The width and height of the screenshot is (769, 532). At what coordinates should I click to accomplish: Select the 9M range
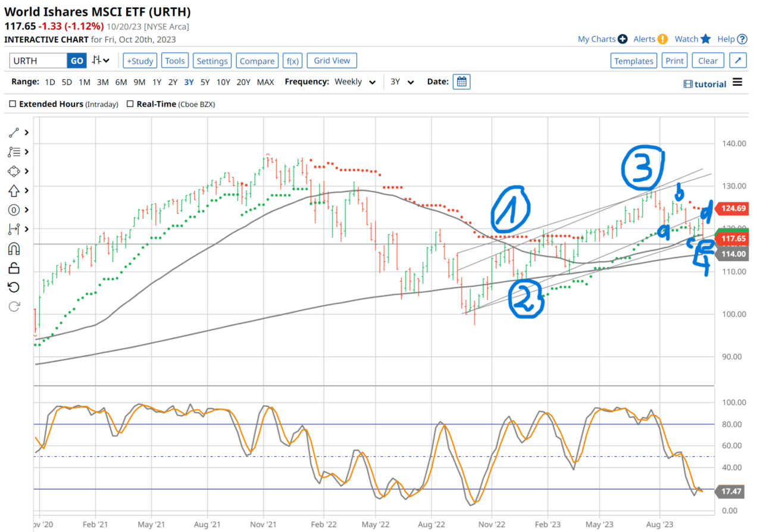(x=140, y=82)
